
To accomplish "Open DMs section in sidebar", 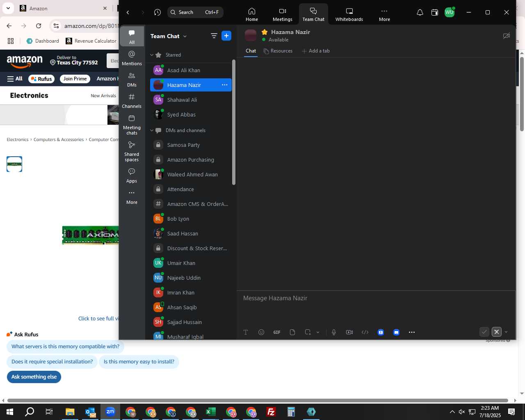I will pyautogui.click(x=132, y=79).
